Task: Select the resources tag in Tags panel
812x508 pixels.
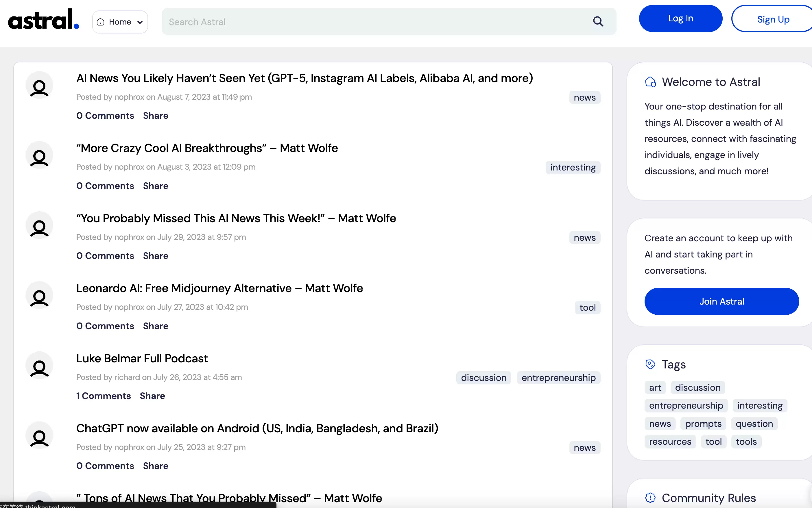Action: click(x=670, y=442)
